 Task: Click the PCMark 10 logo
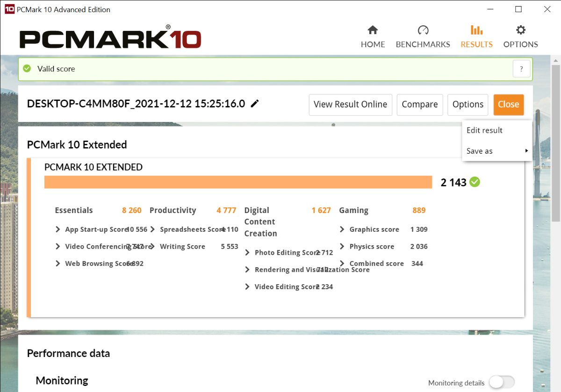[x=110, y=39]
